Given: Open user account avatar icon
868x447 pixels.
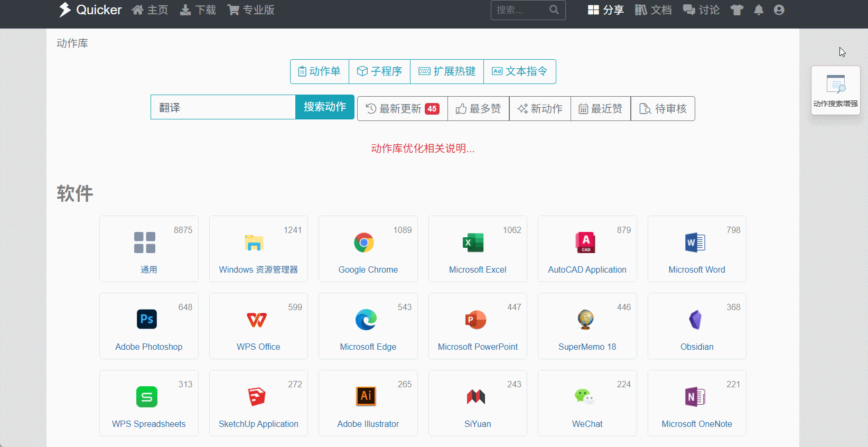Looking at the screenshot, I should 779,10.
